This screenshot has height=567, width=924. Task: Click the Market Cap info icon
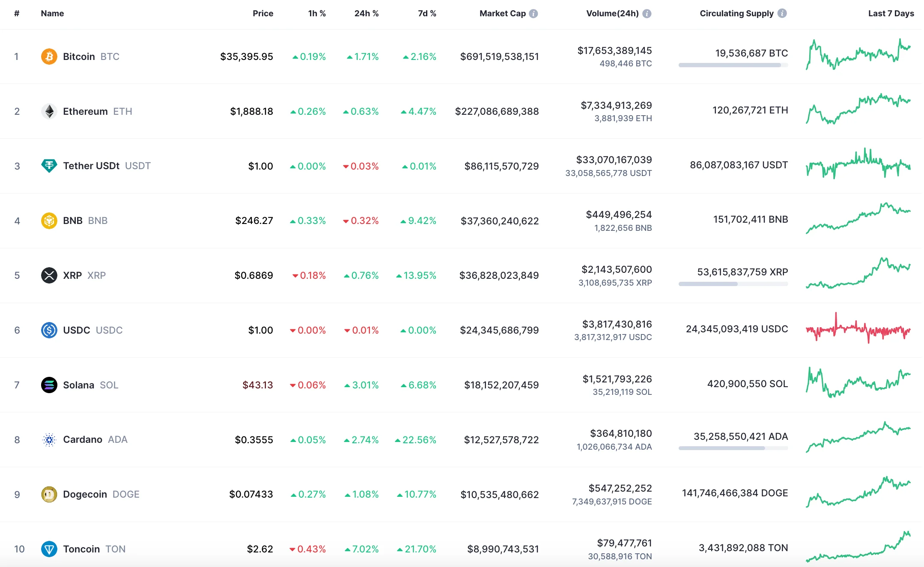pos(534,14)
